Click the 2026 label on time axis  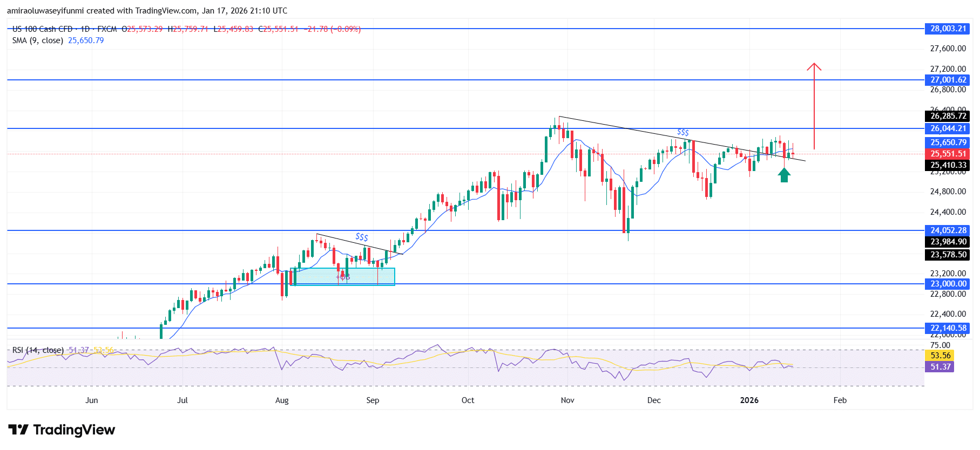[749, 400]
